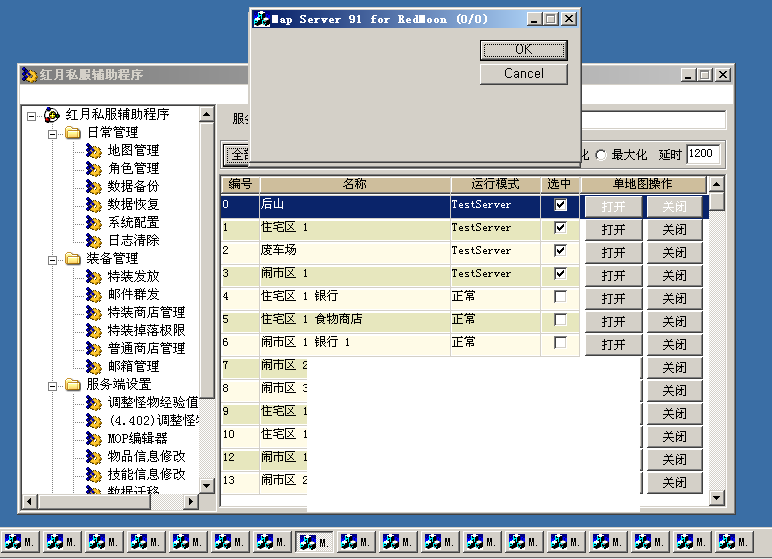Check the 选中 box for row 4
Viewport: 772px width, 559px height.
pyautogui.click(x=560, y=297)
